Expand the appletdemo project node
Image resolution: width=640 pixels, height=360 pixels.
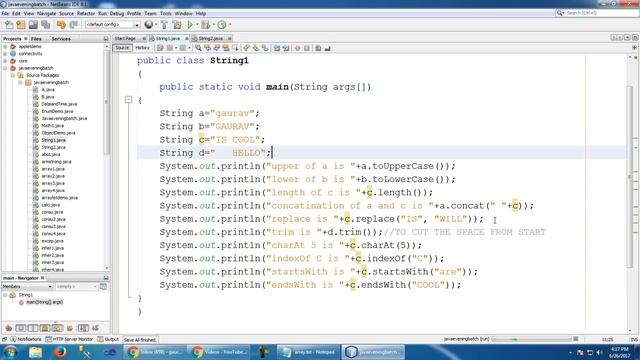point(5,47)
